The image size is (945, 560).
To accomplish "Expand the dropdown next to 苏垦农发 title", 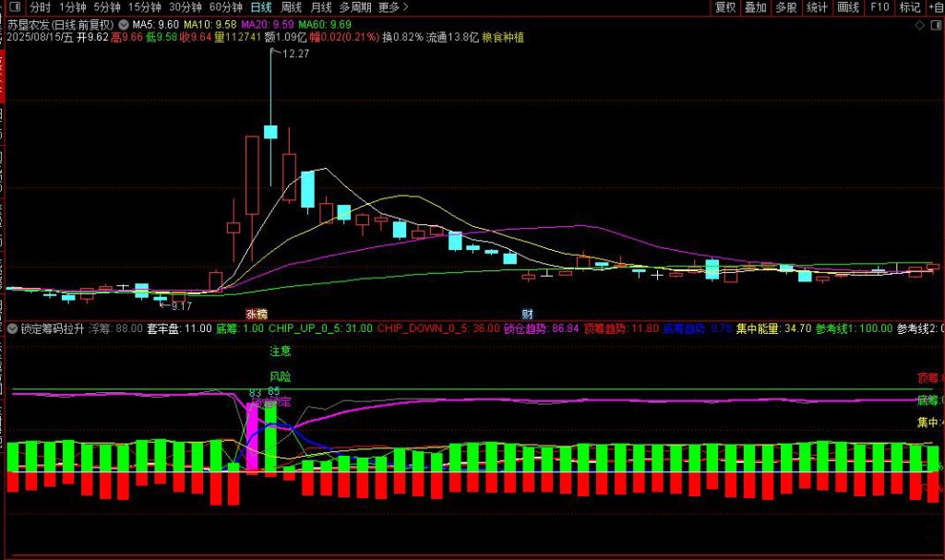I will 122,24.
